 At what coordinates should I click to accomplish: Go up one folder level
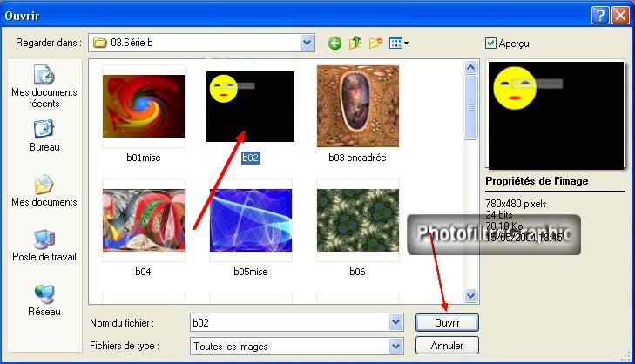pos(356,43)
